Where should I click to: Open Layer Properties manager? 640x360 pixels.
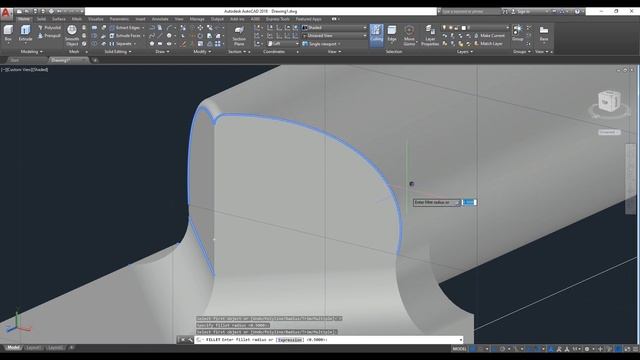(430, 36)
